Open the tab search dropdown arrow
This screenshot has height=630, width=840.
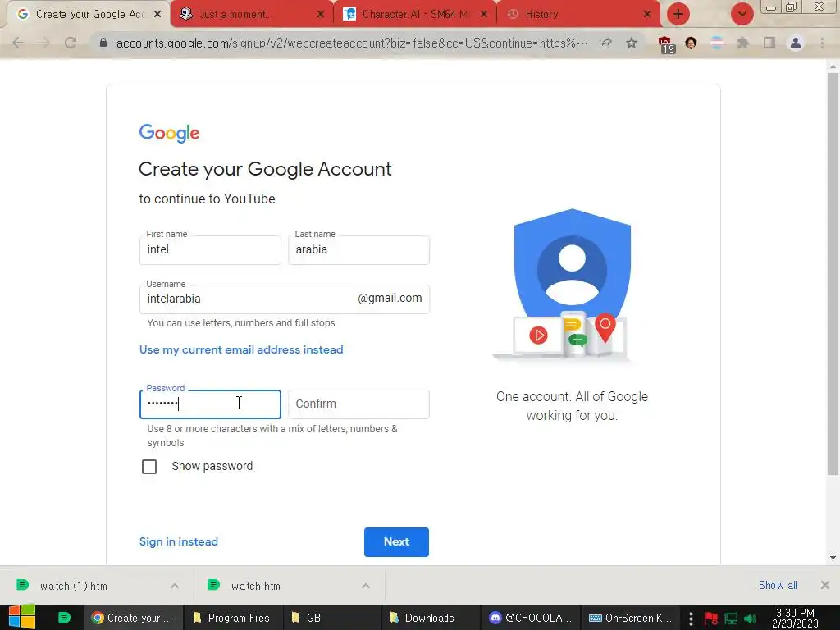(x=742, y=14)
